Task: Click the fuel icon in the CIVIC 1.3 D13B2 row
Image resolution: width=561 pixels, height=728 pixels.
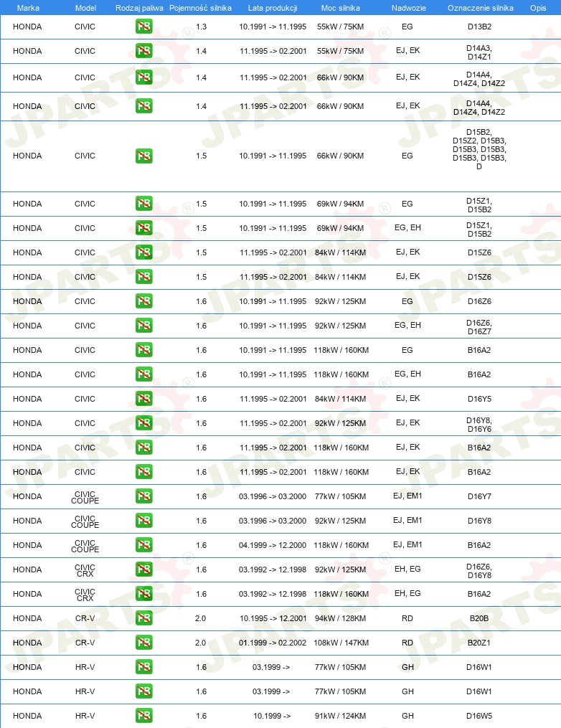Action: [144, 27]
